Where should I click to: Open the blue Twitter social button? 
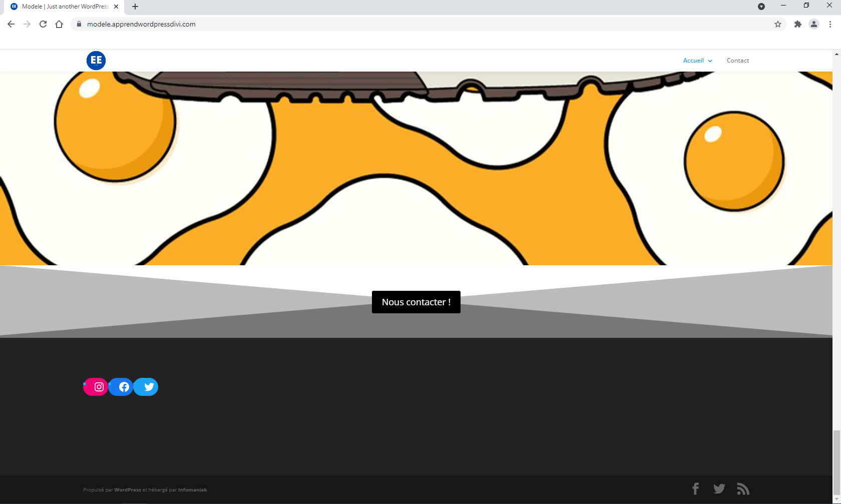(149, 387)
